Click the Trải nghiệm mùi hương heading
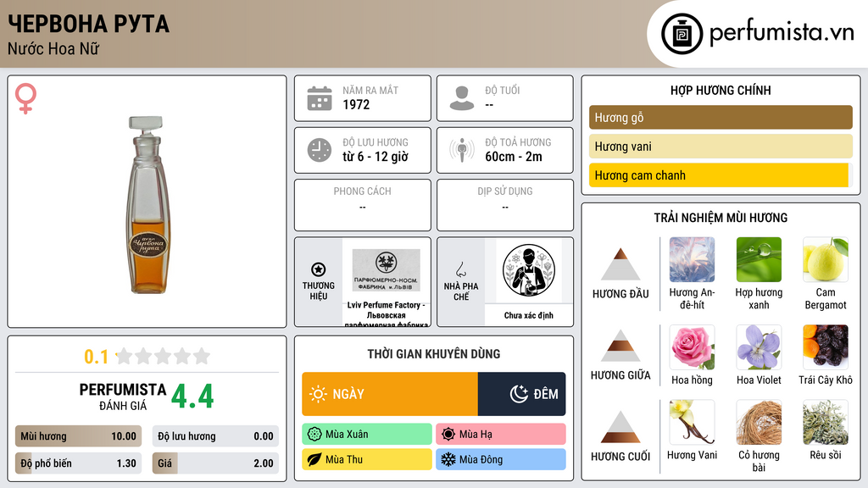The height and width of the screenshot is (488, 868). point(721,218)
